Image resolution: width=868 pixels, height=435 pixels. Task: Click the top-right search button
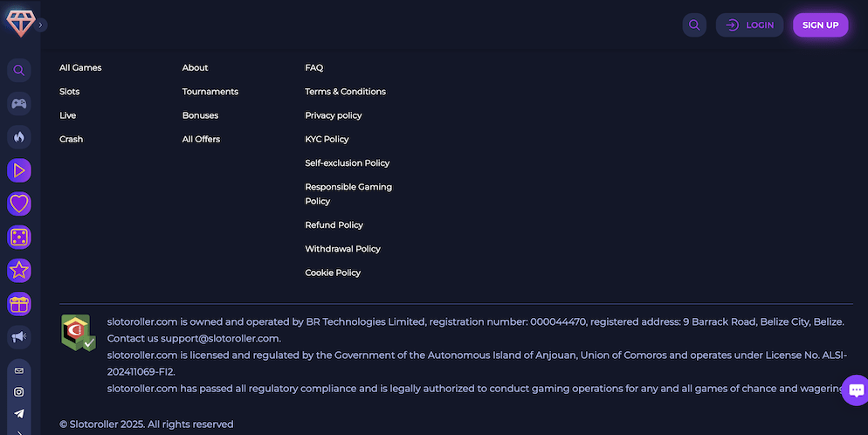(x=694, y=25)
